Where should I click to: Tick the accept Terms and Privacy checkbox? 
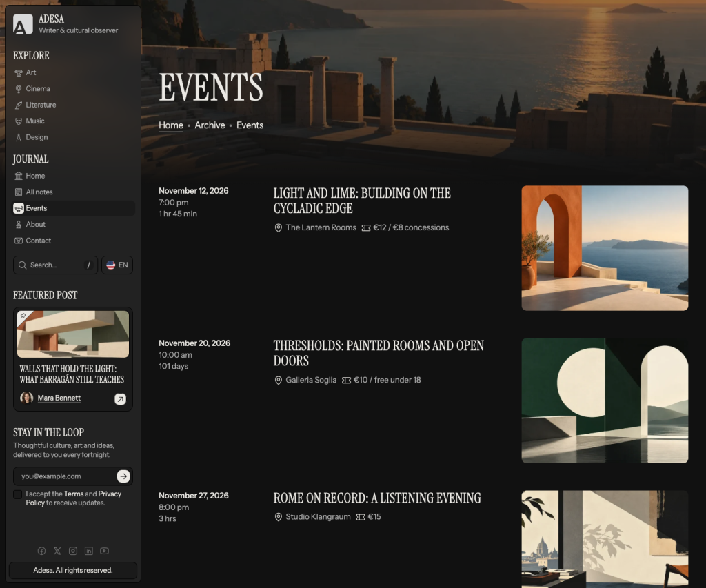(x=17, y=494)
